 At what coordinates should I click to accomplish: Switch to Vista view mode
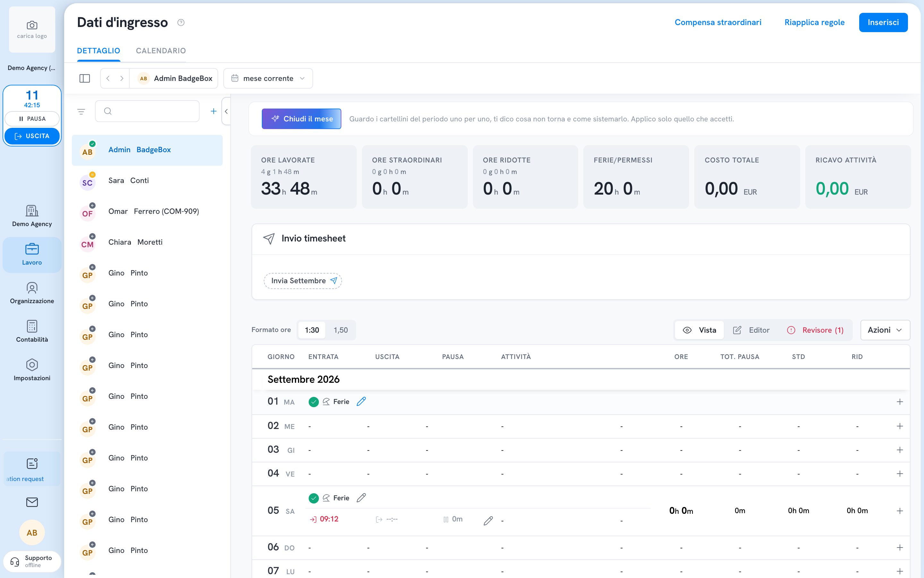click(x=699, y=330)
